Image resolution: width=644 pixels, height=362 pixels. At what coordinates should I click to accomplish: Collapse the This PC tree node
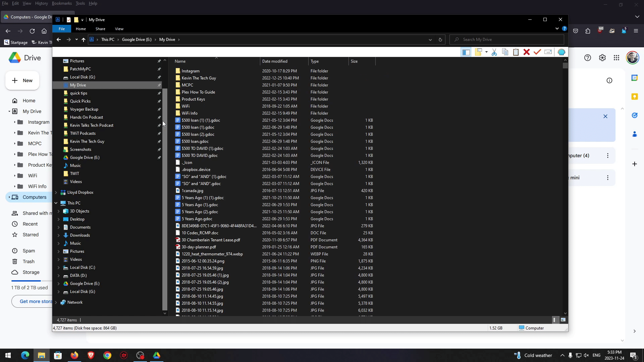(x=56, y=203)
